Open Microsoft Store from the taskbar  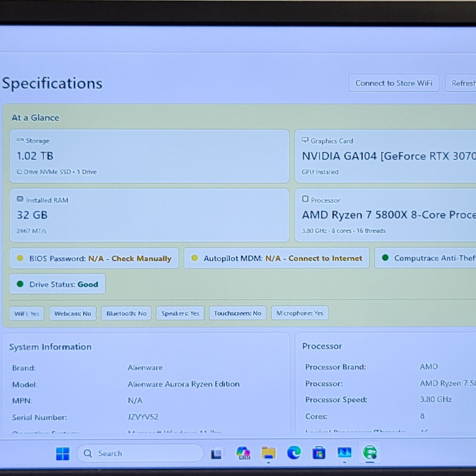coord(319,453)
